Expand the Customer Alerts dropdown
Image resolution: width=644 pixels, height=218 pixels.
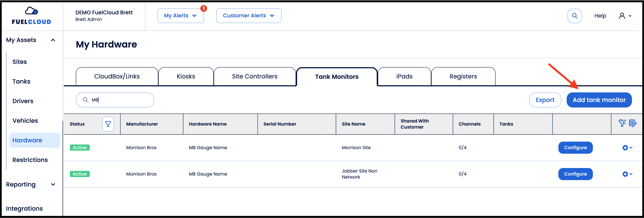pos(249,16)
